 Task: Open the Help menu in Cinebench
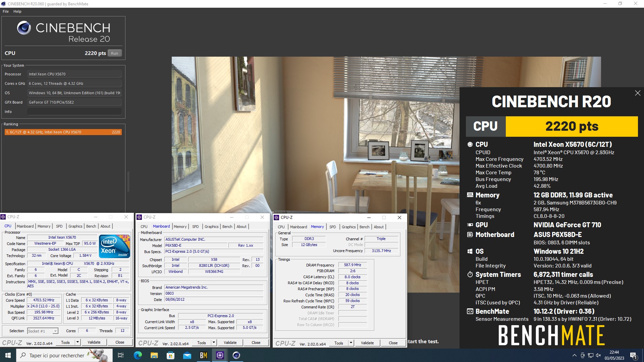pyautogui.click(x=17, y=11)
